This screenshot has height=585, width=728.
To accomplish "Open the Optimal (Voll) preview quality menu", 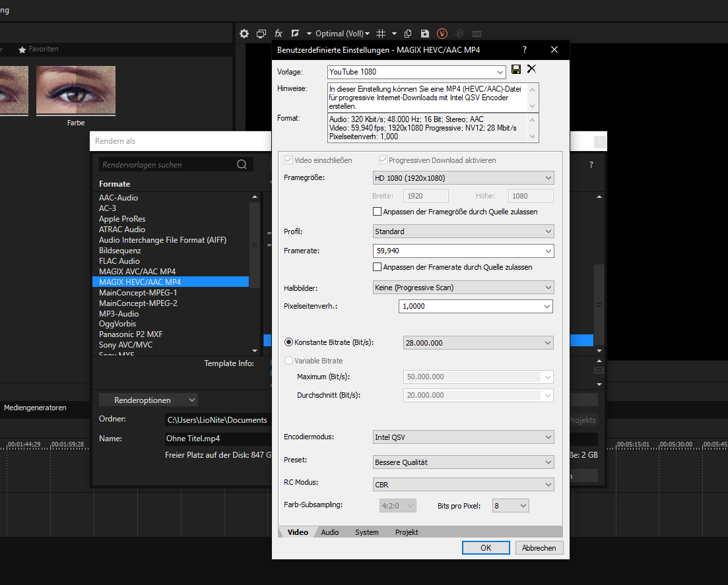I will (343, 34).
